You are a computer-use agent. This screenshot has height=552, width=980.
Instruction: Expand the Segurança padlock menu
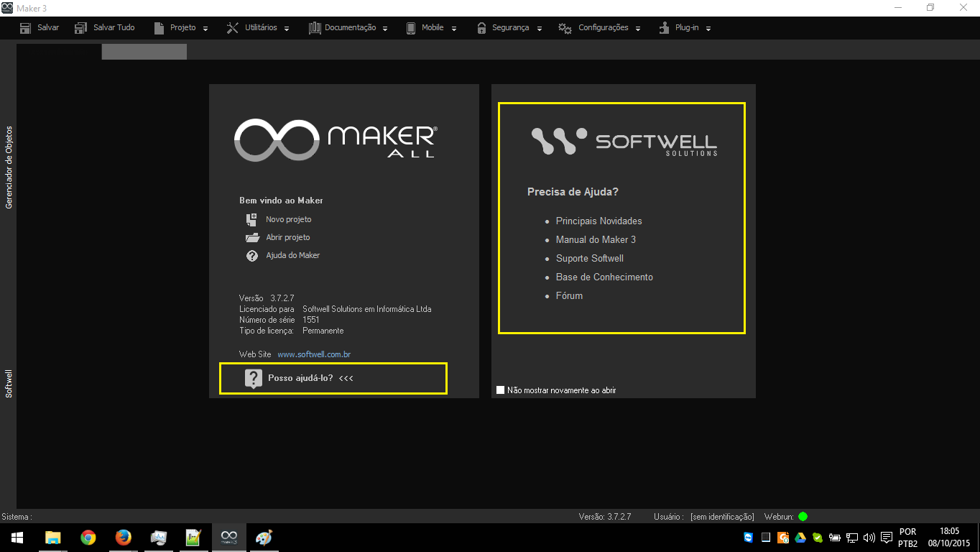pyautogui.click(x=509, y=28)
